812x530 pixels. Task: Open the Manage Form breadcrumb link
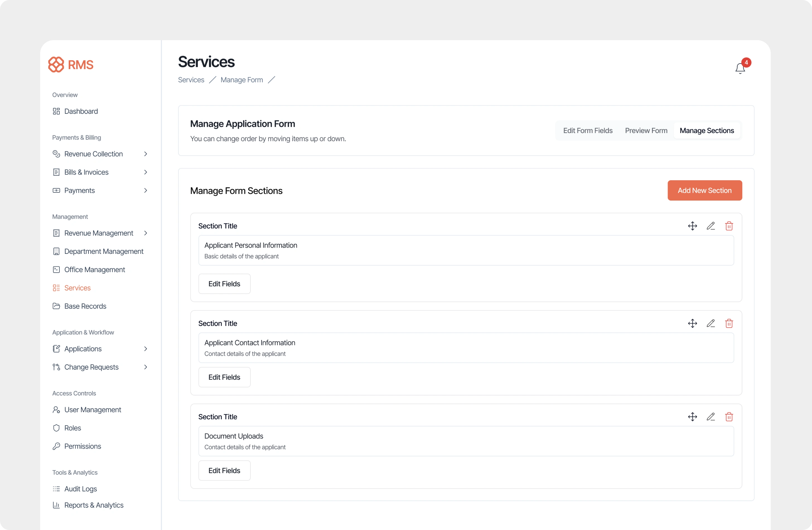tap(241, 80)
